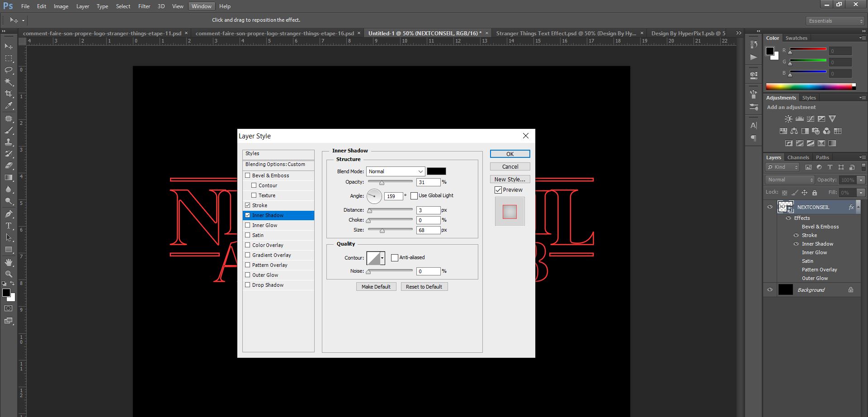Viewport: 868px width, 417px height.
Task: Click Reset to Default button
Action: point(424,287)
